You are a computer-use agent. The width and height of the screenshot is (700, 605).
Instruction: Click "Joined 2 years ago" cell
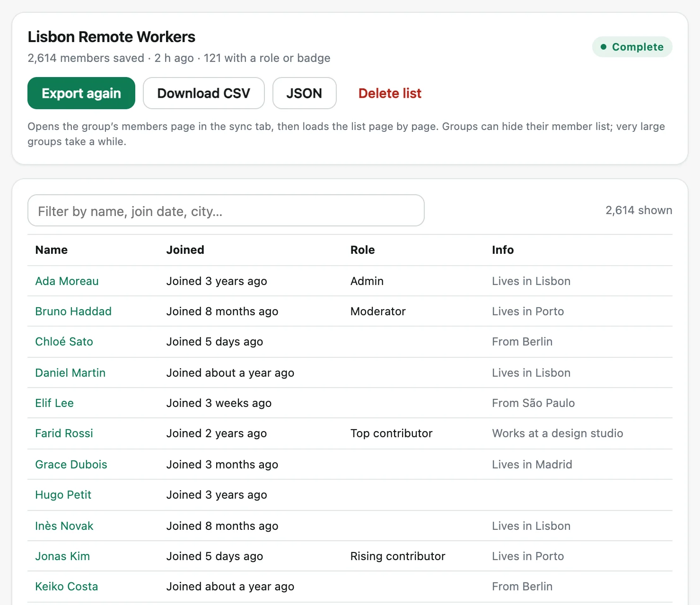tap(217, 433)
